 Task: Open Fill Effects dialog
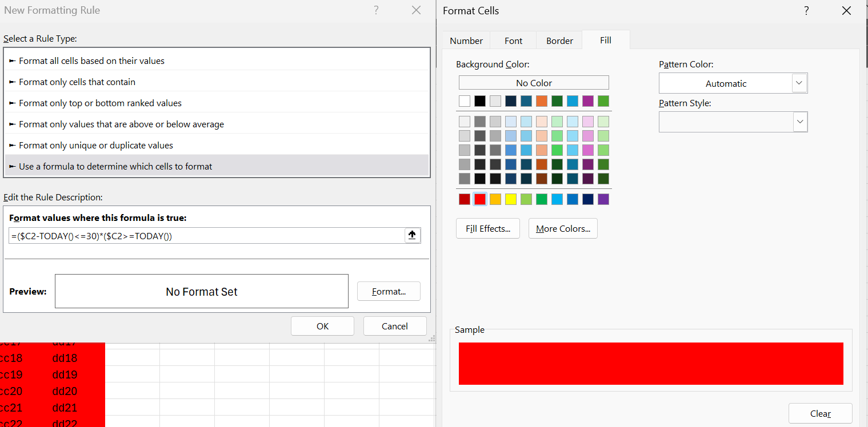[x=487, y=228]
